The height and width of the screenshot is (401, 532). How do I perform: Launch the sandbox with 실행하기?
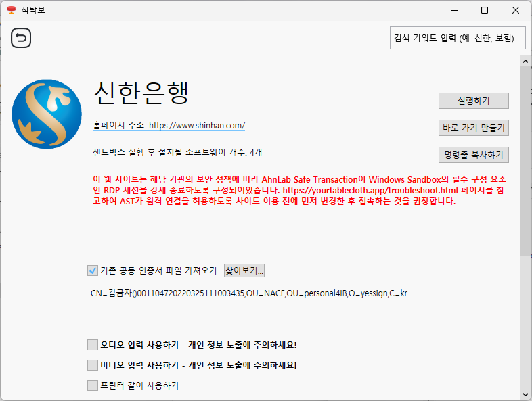click(473, 101)
